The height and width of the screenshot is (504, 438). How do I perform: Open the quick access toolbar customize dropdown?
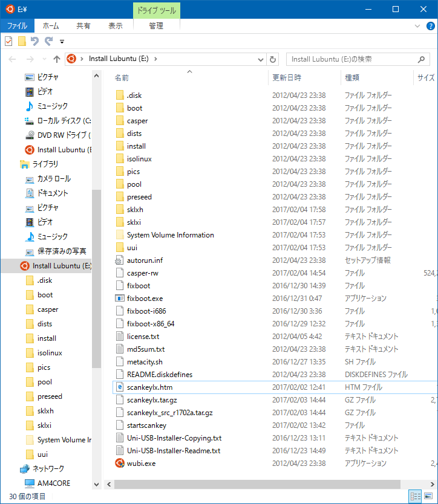tap(62, 42)
